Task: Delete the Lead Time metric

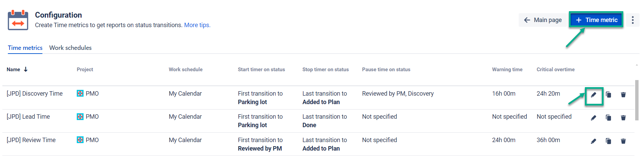Action: coord(623,118)
